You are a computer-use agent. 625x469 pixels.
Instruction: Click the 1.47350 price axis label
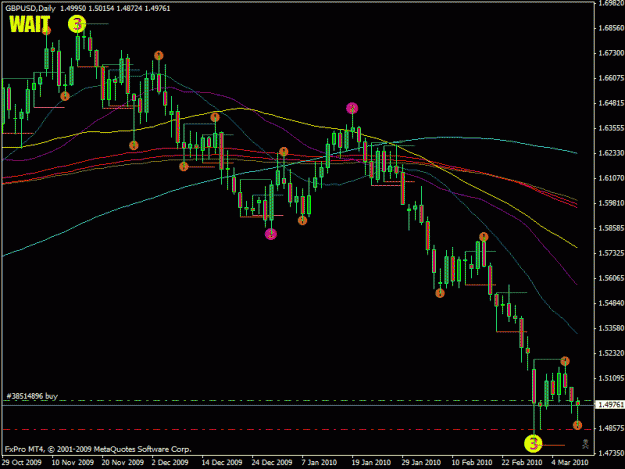click(x=611, y=453)
